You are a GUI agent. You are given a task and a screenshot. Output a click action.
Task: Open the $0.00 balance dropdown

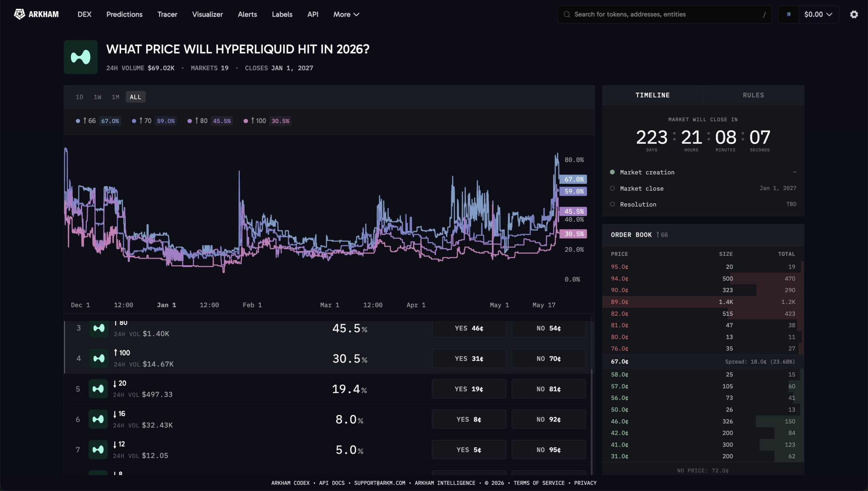(818, 14)
